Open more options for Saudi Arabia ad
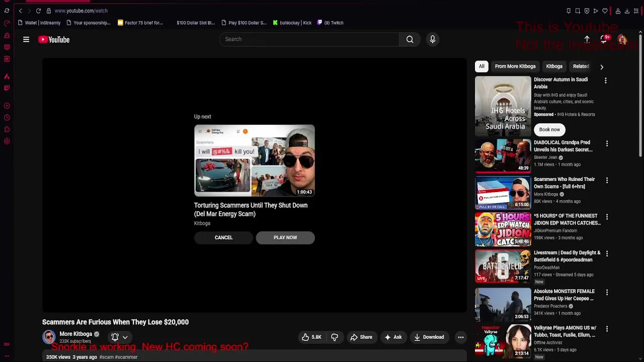 point(606,80)
